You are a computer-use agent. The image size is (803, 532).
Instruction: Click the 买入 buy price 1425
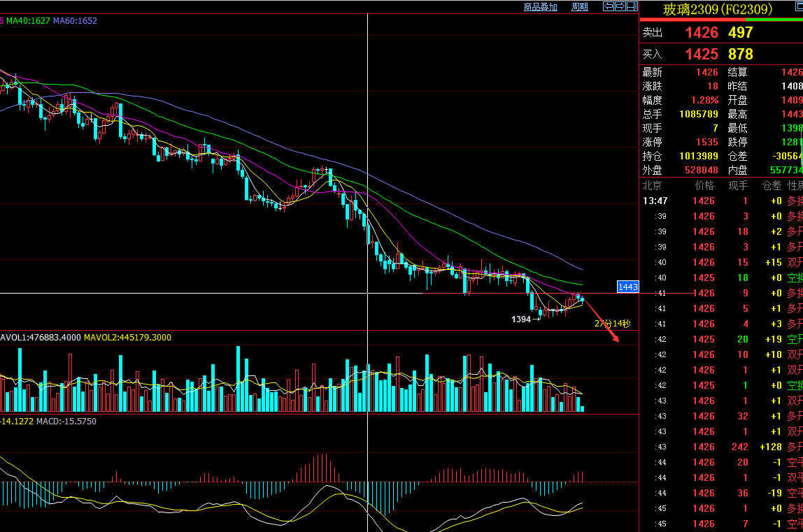(702, 54)
